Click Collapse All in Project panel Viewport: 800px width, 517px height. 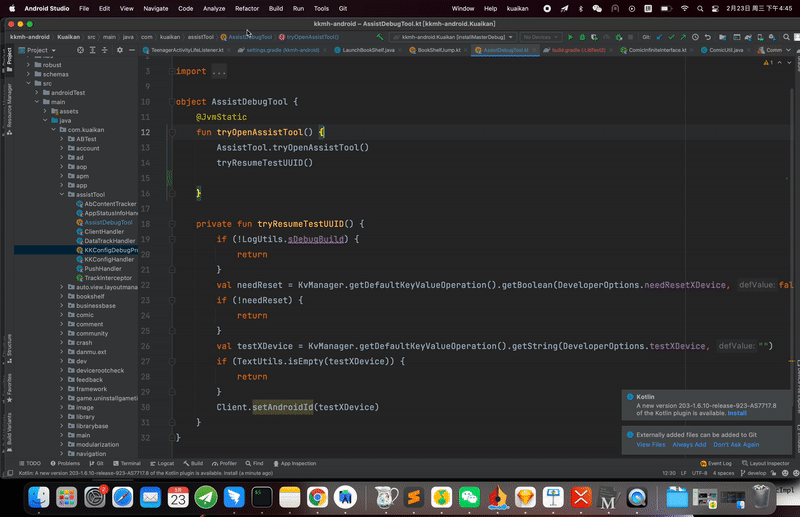click(105, 50)
